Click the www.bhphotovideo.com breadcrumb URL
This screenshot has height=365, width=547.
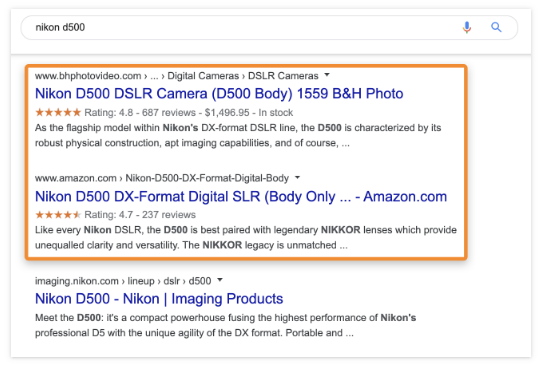coord(177,76)
